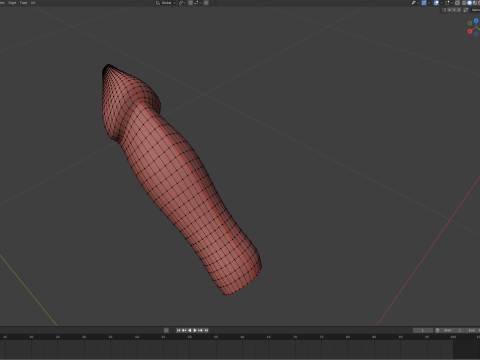Toggle the preview range clock icon
Screen dimensions: 480x360
point(437,330)
